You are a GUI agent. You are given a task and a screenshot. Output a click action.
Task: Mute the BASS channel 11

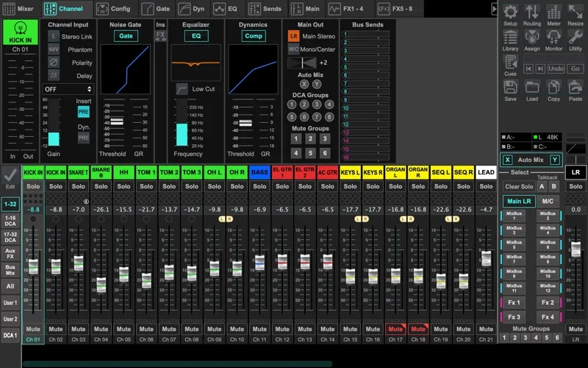click(259, 329)
